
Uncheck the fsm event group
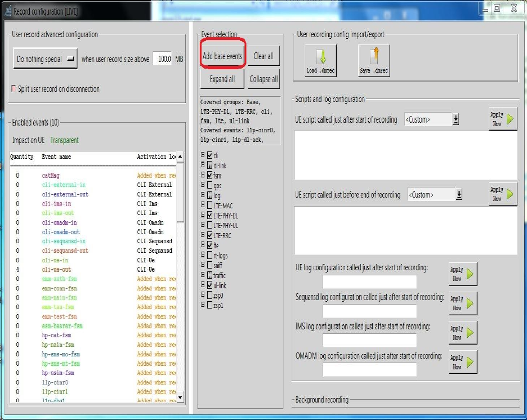tap(209, 175)
